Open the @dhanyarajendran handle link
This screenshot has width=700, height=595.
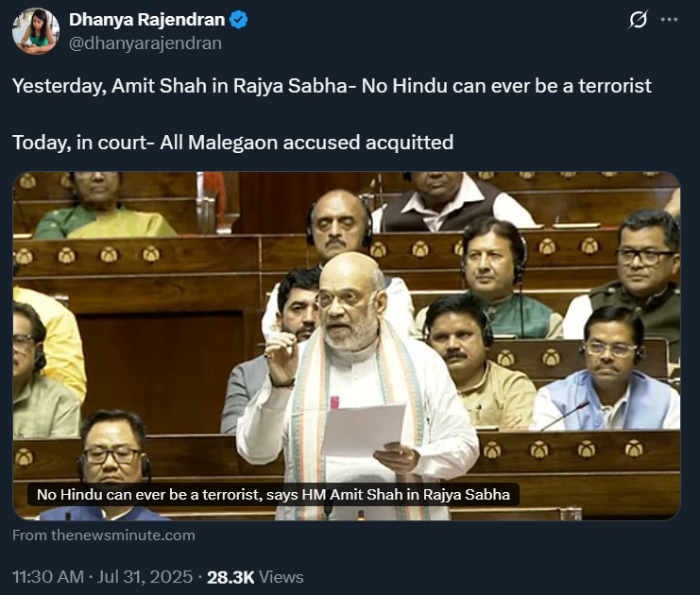pos(145,43)
